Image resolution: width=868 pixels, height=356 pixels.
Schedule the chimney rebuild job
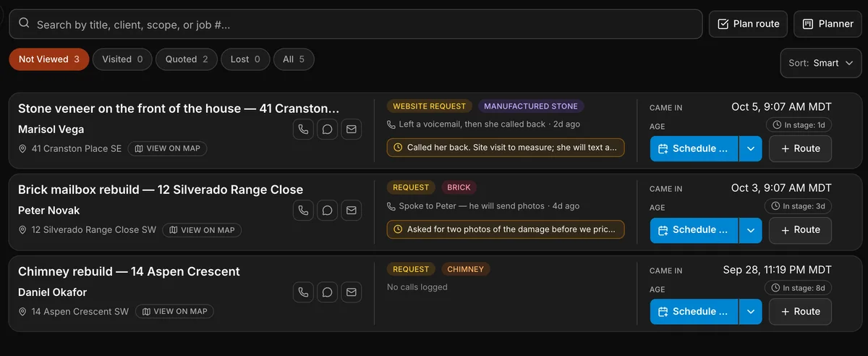click(x=694, y=311)
